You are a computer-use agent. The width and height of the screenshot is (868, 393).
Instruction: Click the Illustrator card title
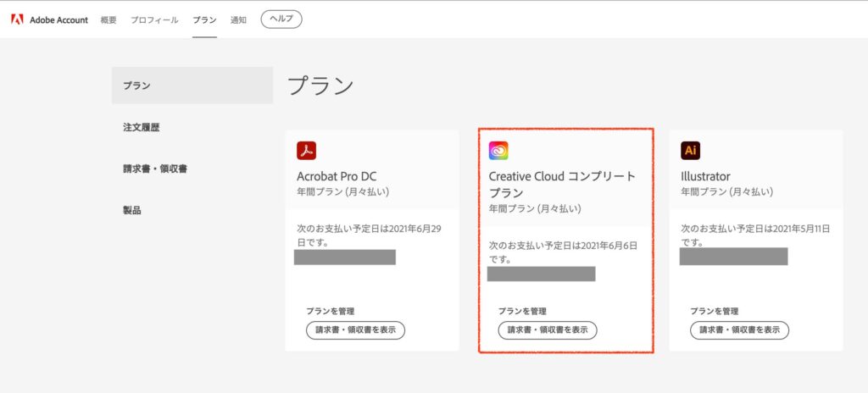(x=705, y=176)
